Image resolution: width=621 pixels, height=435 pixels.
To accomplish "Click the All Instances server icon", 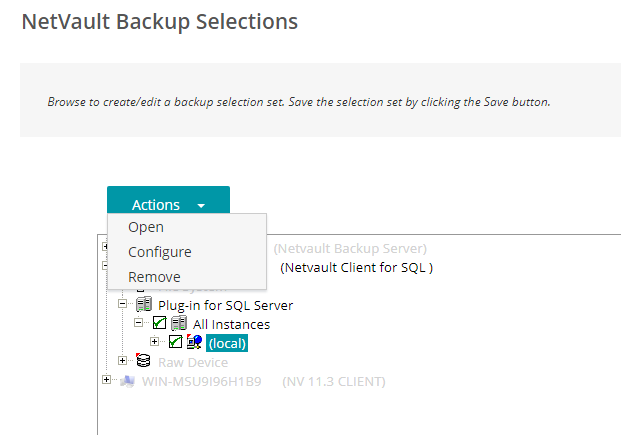I will (179, 323).
